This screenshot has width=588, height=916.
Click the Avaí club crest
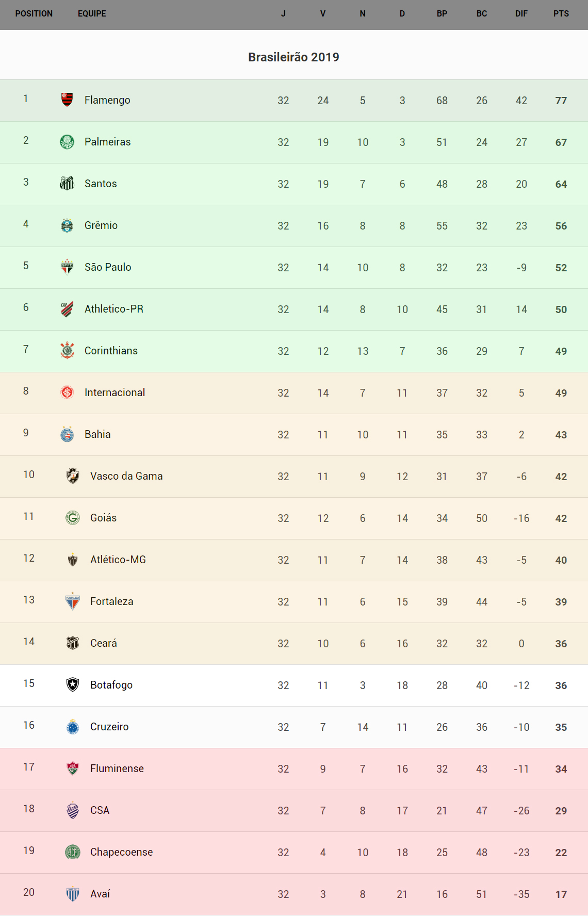[x=73, y=893]
